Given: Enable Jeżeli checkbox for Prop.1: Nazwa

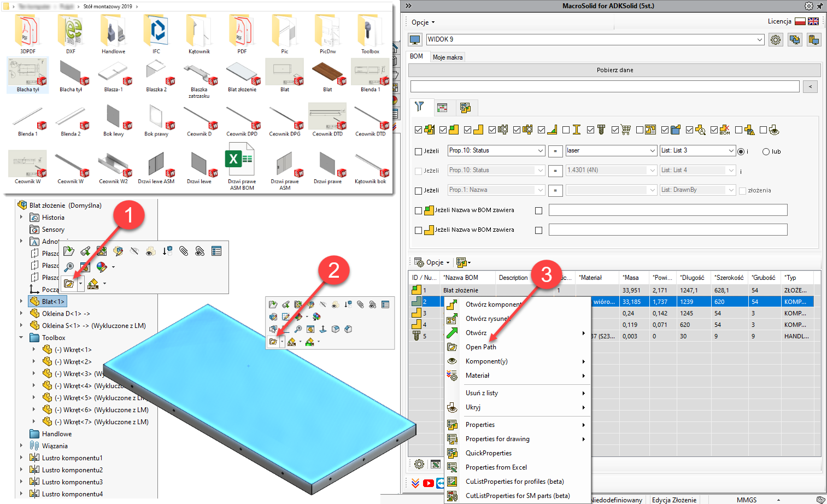Looking at the screenshot, I should pos(419,191).
